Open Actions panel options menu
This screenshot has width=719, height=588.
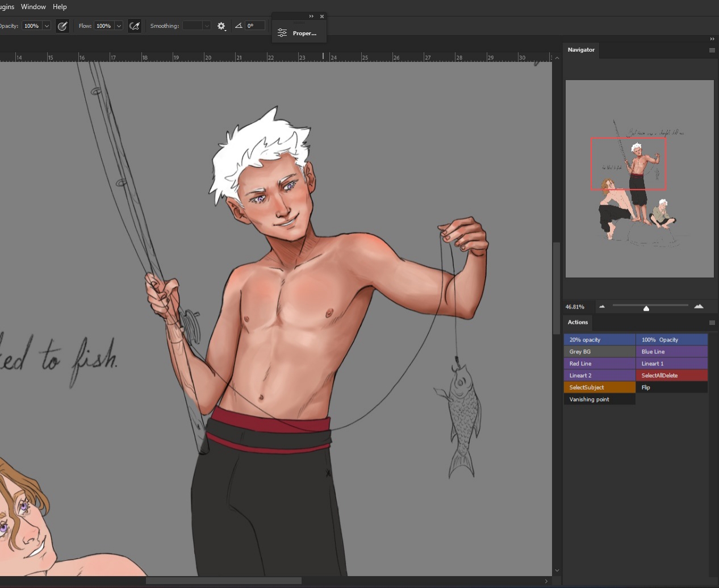point(712,323)
